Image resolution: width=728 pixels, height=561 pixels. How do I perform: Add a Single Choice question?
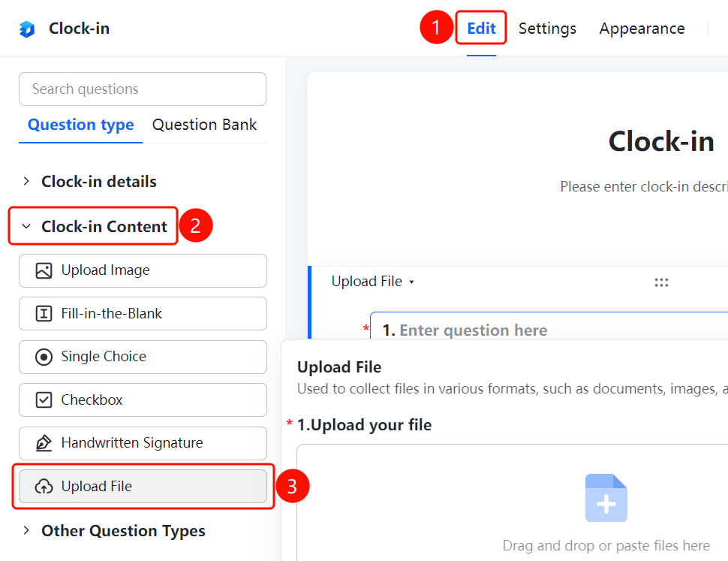click(x=143, y=357)
